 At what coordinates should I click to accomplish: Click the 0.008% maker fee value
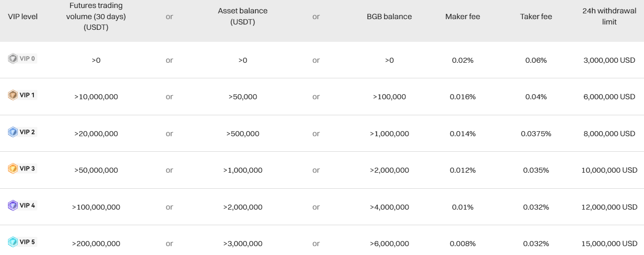(463, 243)
